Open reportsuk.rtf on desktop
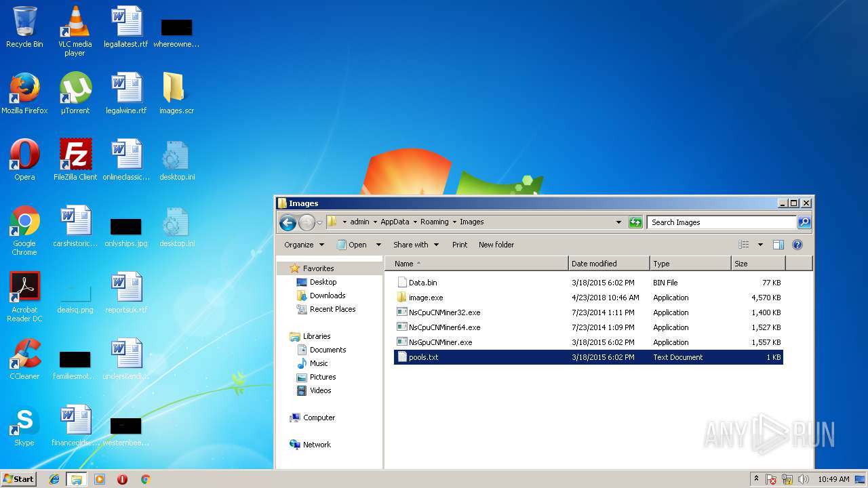The height and width of the screenshot is (488, 868). click(x=125, y=293)
